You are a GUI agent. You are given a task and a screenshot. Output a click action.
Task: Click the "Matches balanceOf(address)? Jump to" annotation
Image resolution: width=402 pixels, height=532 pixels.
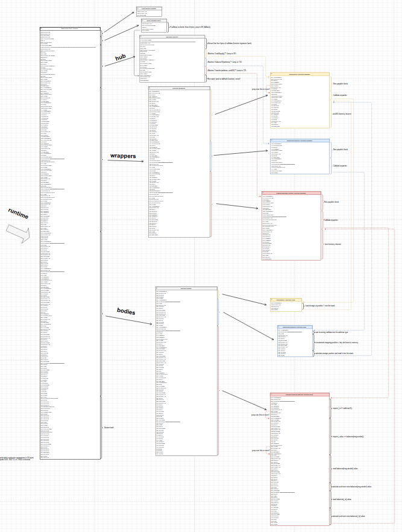click(x=225, y=62)
